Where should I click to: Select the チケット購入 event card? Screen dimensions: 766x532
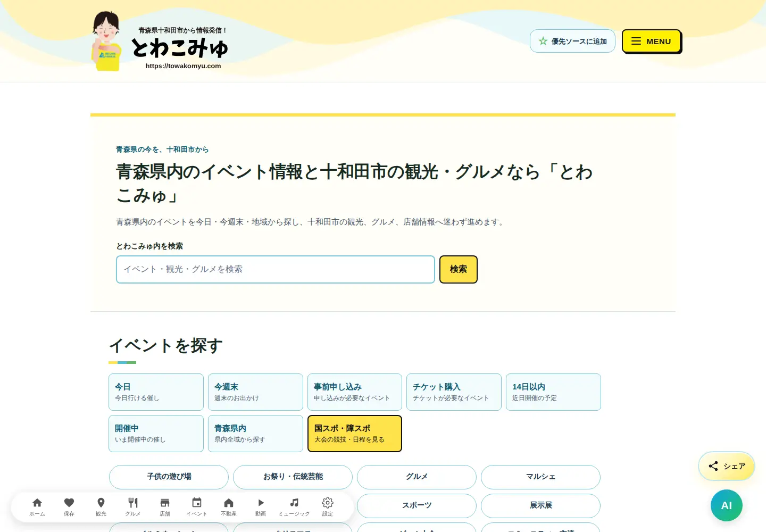(x=454, y=392)
